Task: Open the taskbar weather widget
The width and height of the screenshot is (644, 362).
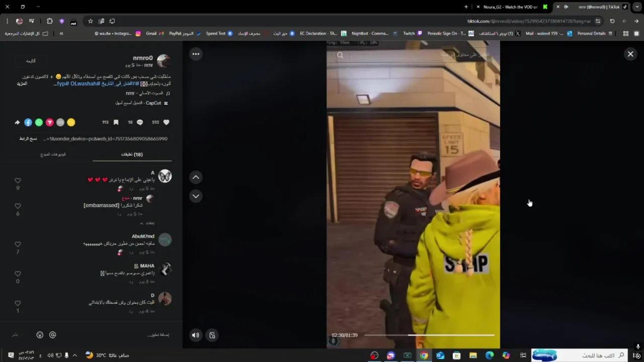Action: click(x=107, y=355)
